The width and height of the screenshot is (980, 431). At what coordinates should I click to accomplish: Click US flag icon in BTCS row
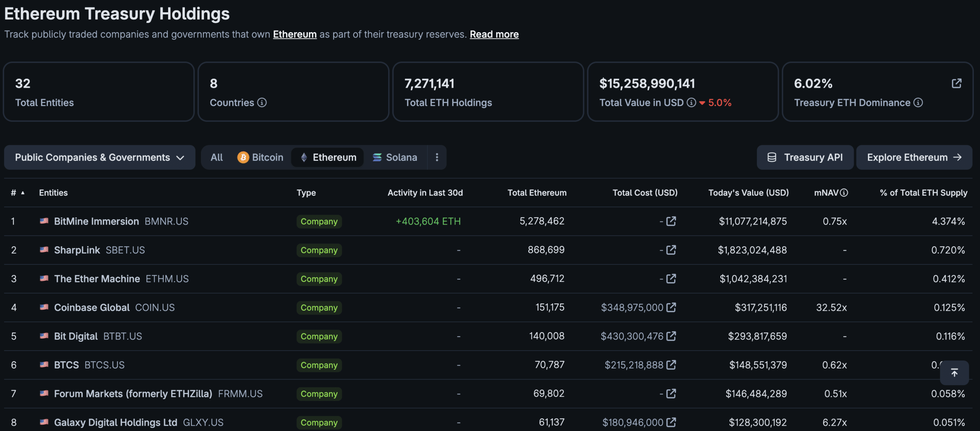pos(44,364)
